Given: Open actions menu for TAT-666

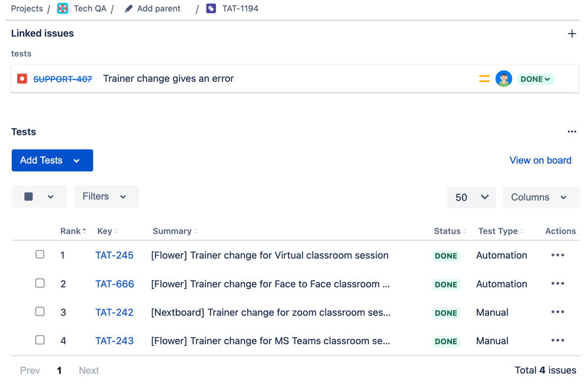Looking at the screenshot, I should [557, 284].
